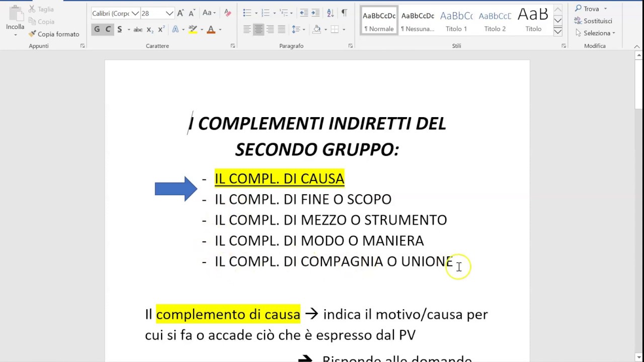Select the Nessuna spaziatura style
644x362 pixels.
click(x=418, y=21)
